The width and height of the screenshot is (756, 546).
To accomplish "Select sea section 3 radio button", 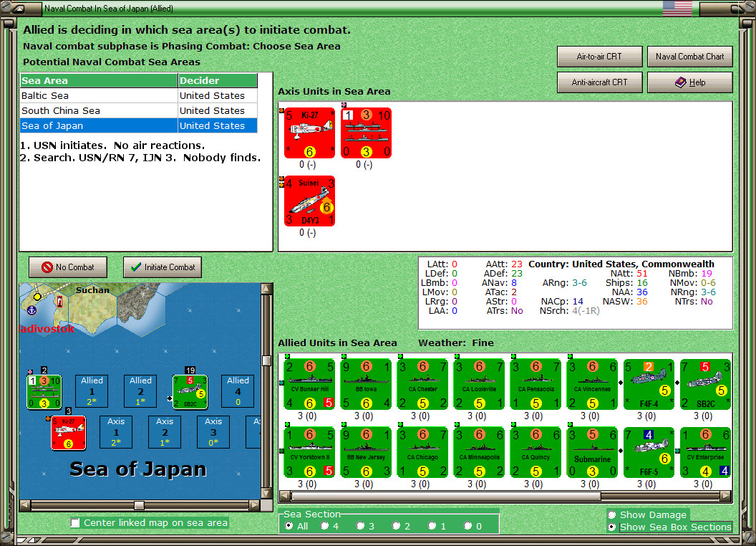I will pyautogui.click(x=360, y=526).
